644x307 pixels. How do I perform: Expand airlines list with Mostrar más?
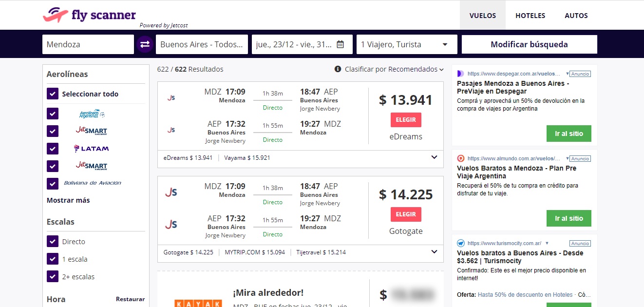coord(68,200)
